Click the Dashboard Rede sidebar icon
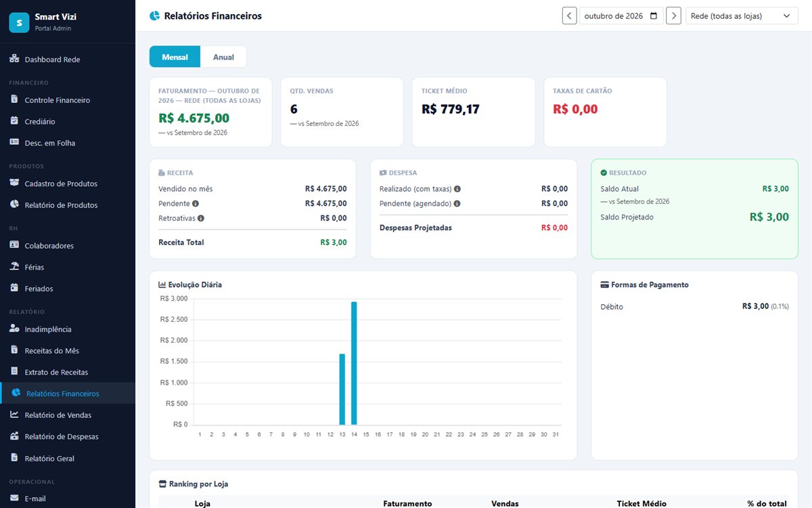Screen dimensions: 812x508 point(14,60)
